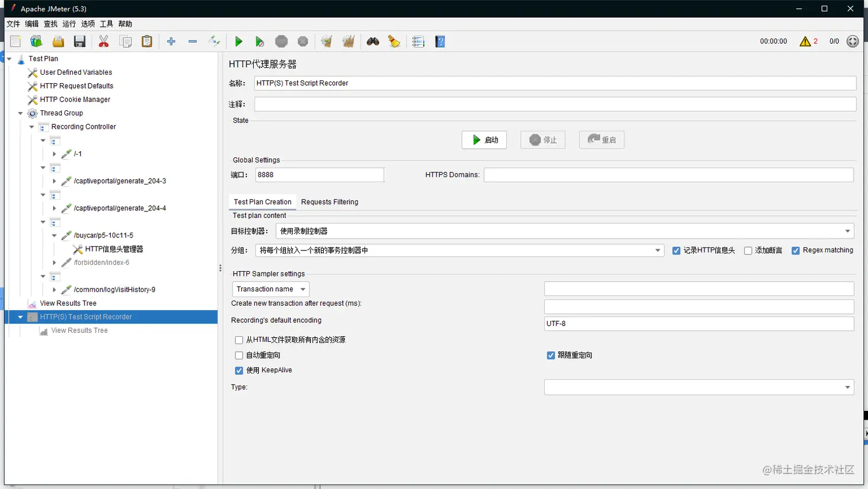Expand the /captiveportal/generate_204-3 node
Image resolution: width=868 pixels, height=489 pixels.
point(55,181)
